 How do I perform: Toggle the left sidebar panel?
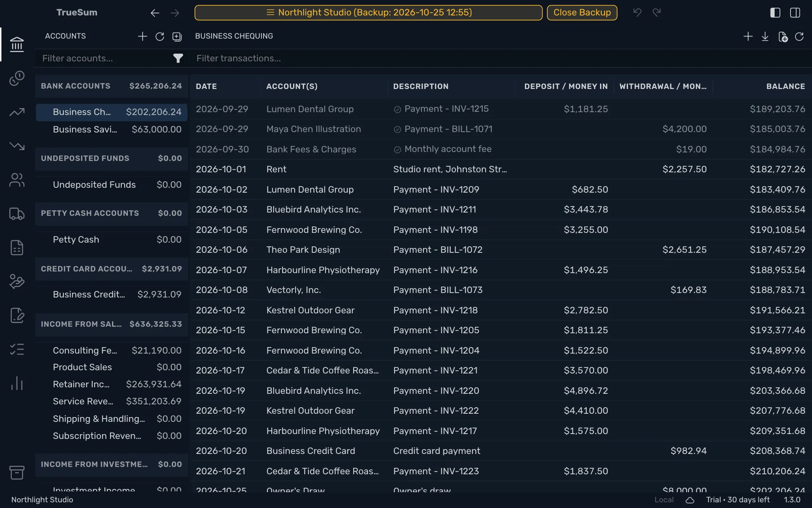point(775,13)
